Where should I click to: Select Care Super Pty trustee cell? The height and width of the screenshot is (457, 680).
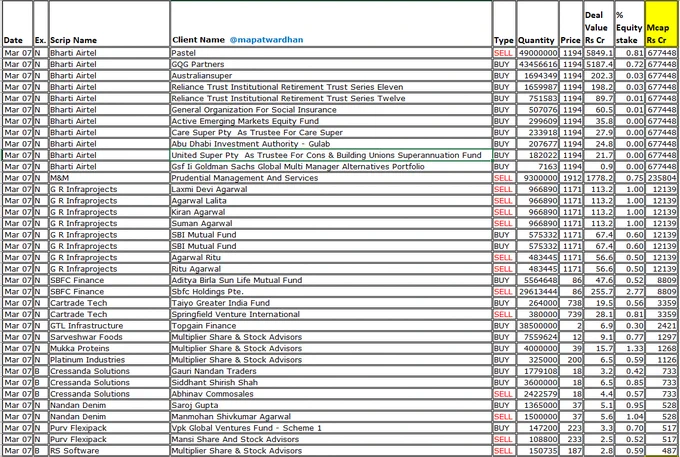click(x=331, y=132)
